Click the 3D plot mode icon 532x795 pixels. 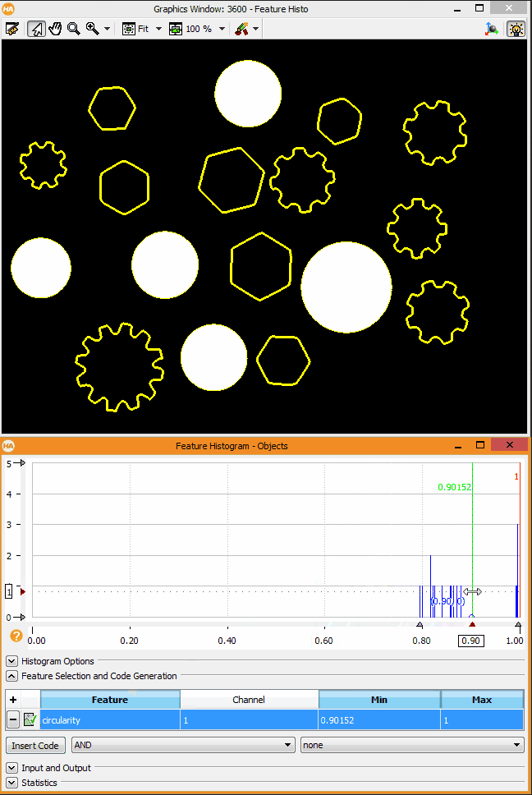(x=491, y=29)
